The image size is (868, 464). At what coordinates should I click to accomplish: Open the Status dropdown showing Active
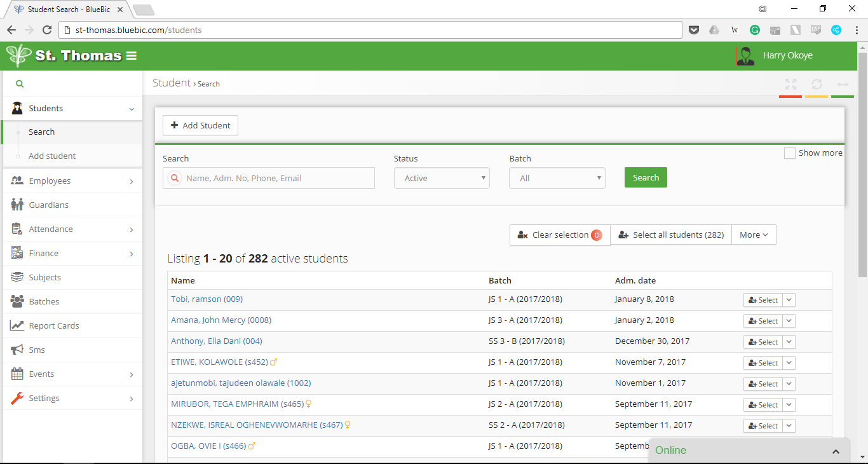coord(442,178)
